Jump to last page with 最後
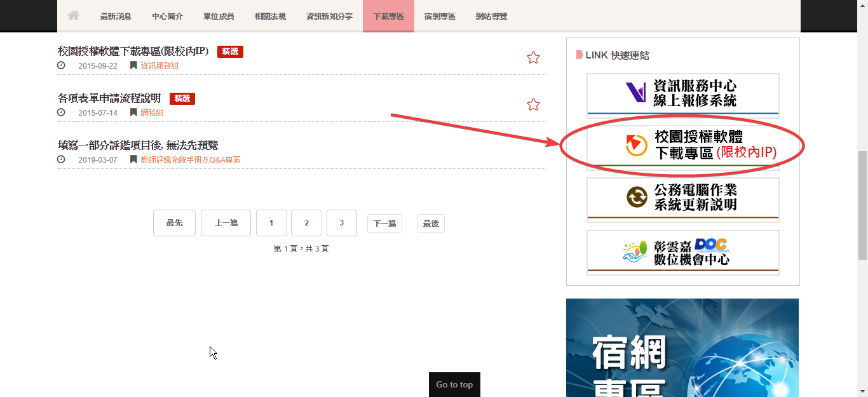Screen dimensions: 868x397 [x=431, y=224]
